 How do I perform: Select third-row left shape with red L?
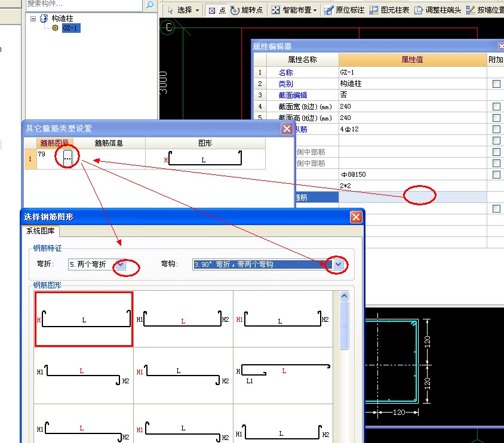pos(84,424)
